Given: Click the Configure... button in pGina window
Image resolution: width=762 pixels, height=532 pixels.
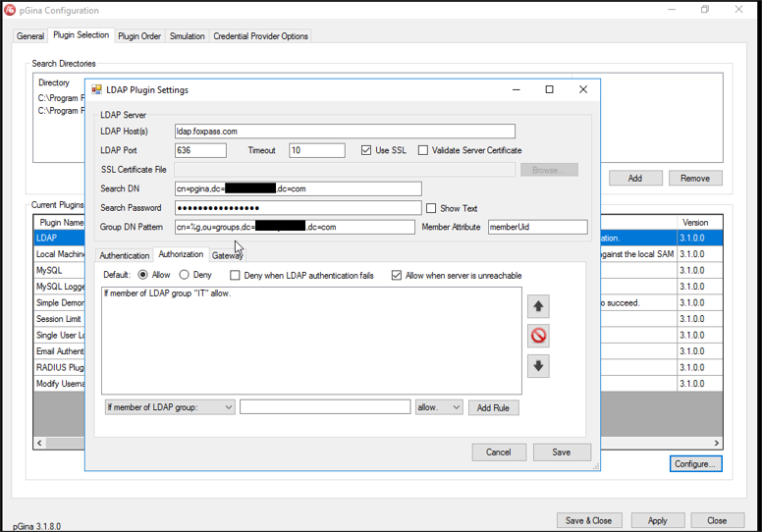Looking at the screenshot, I should [695, 464].
